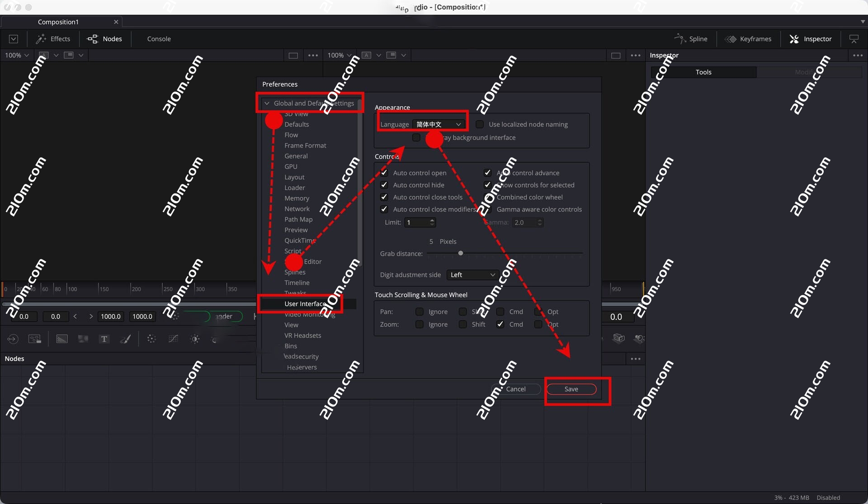Open the Effects library panel

tap(53, 39)
